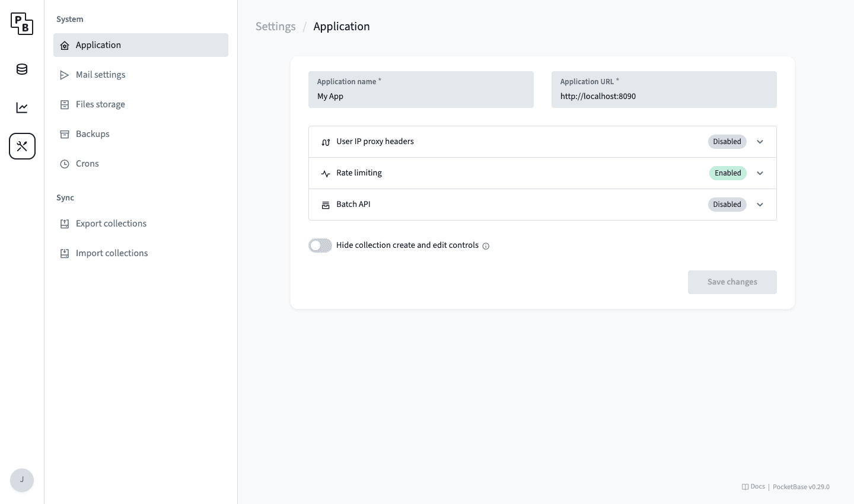
Task: Open the Collections database icon
Action: click(x=22, y=69)
